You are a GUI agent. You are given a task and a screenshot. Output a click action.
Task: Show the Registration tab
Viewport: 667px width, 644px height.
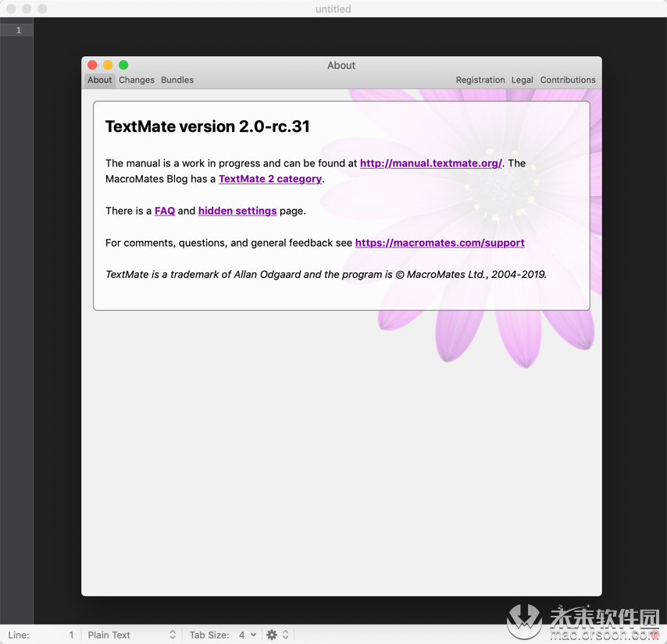(x=480, y=80)
